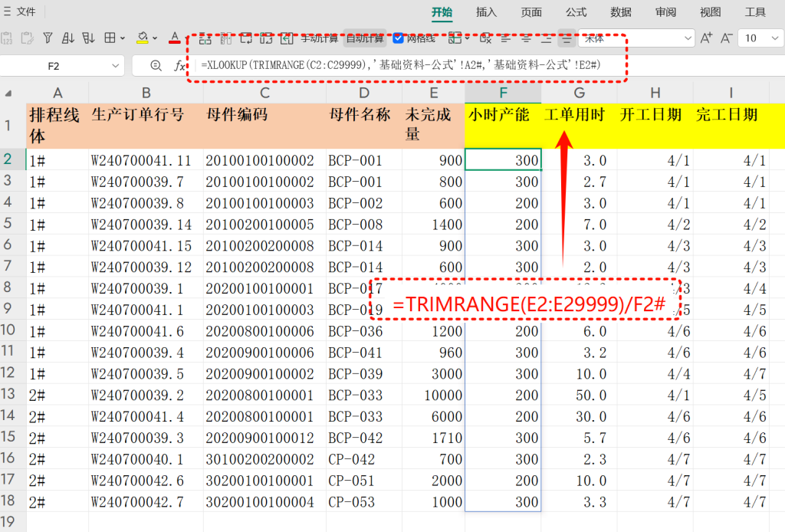This screenshot has width=785, height=532.
Task: Switch to 手动计算 manual calculation
Action: (x=320, y=38)
